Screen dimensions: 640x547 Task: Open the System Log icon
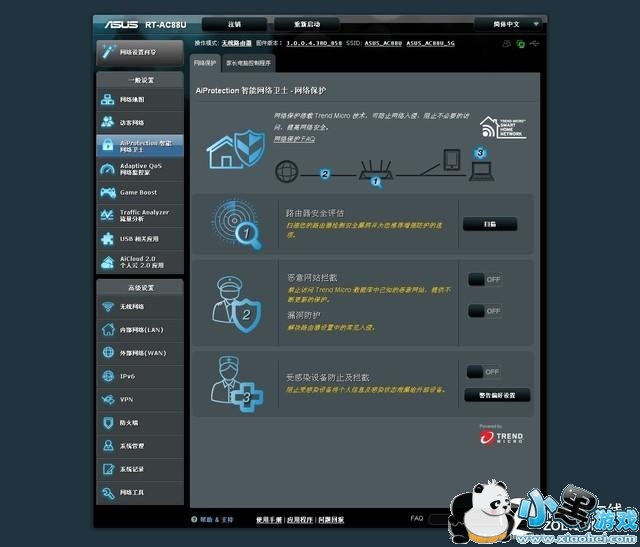(x=108, y=469)
